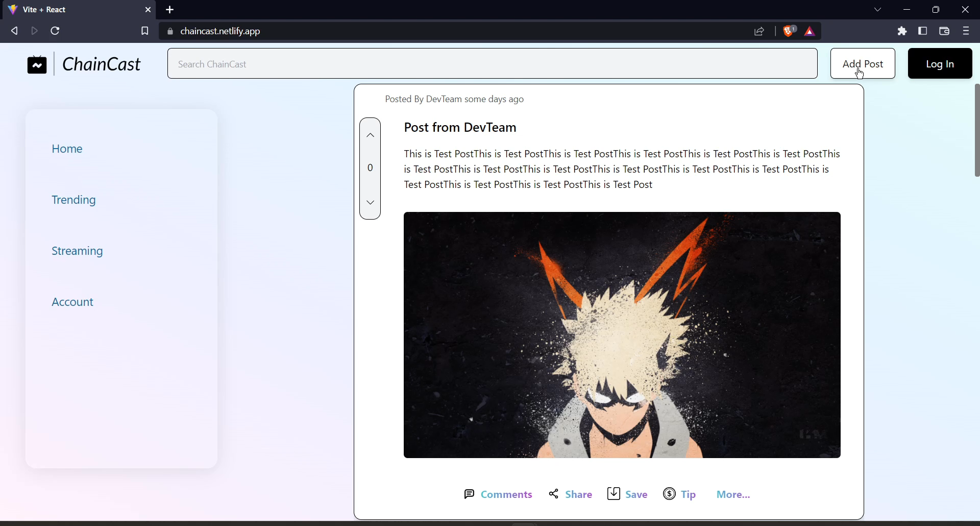Click the Test Post body text
Viewport: 980px width, 526px height.
click(x=622, y=169)
